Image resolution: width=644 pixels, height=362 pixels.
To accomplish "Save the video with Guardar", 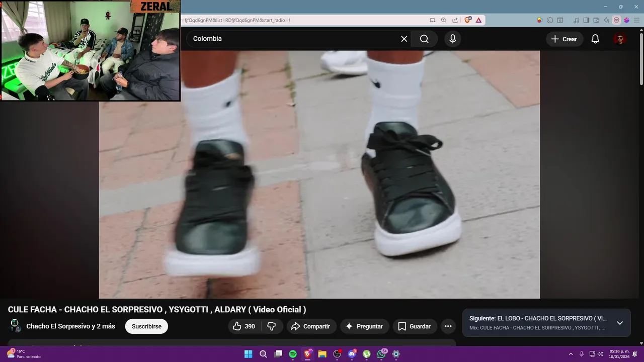I will [415, 326].
